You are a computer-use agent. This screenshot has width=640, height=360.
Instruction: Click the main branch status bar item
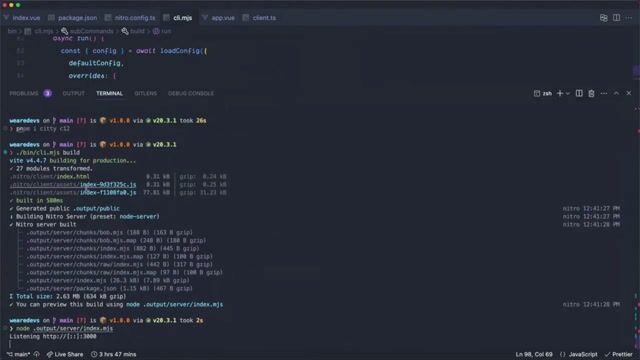pos(18,354)
